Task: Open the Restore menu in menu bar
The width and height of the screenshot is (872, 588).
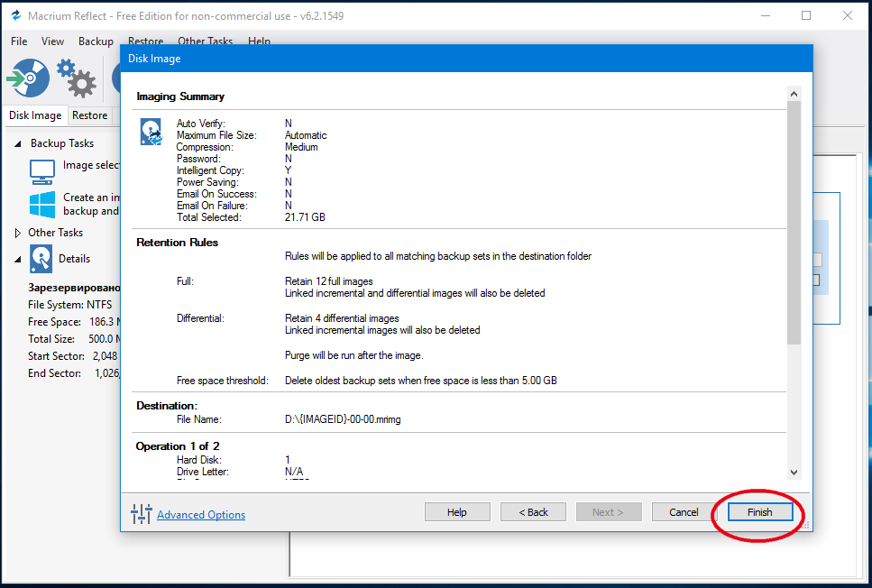Action: point(145,41)
